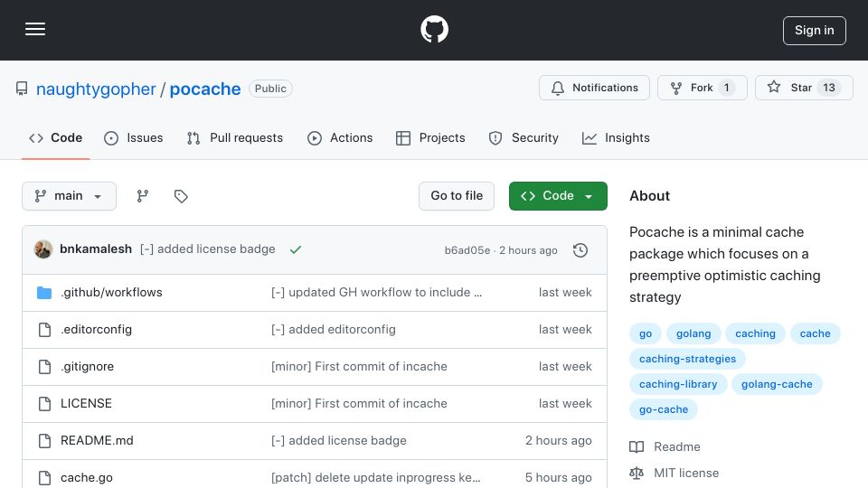Select the 'cache' topic tag

[x=815, y=333]
